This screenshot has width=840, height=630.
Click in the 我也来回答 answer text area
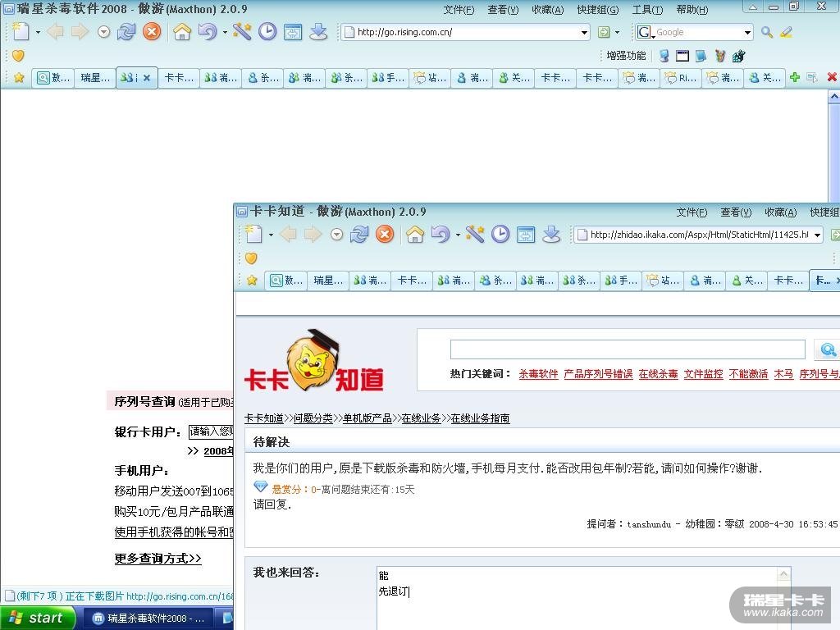(577, 598)
